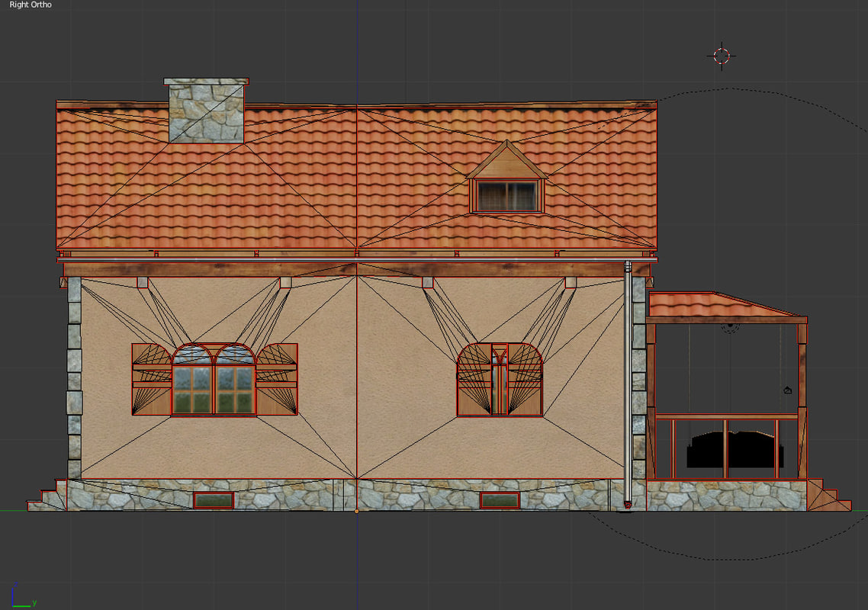This screenshot has height=610, width=868.
Task: Click the vertical white drainpipe
Action: click(628, 381)
